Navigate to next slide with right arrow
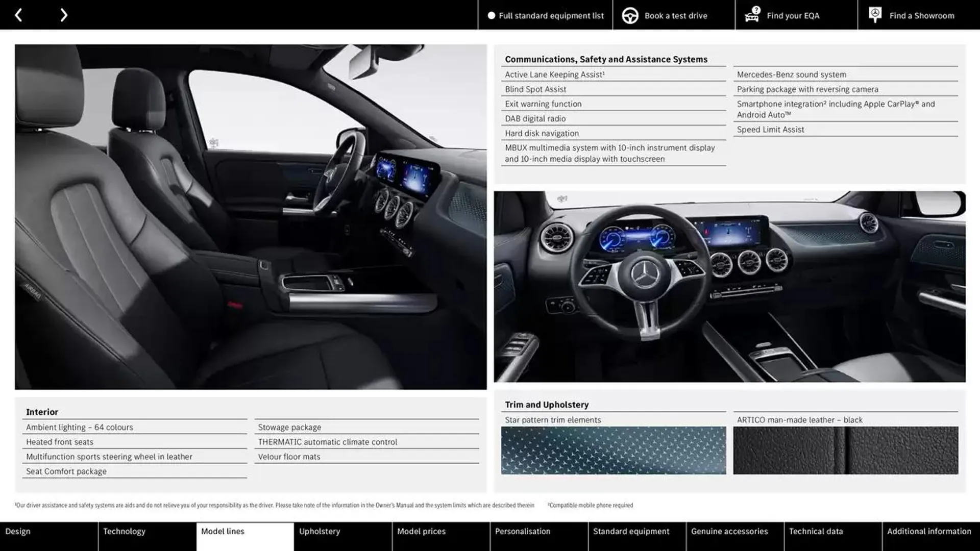Image resolution: width=980 pixels, height=551 pixels. (x=63, y=14)
